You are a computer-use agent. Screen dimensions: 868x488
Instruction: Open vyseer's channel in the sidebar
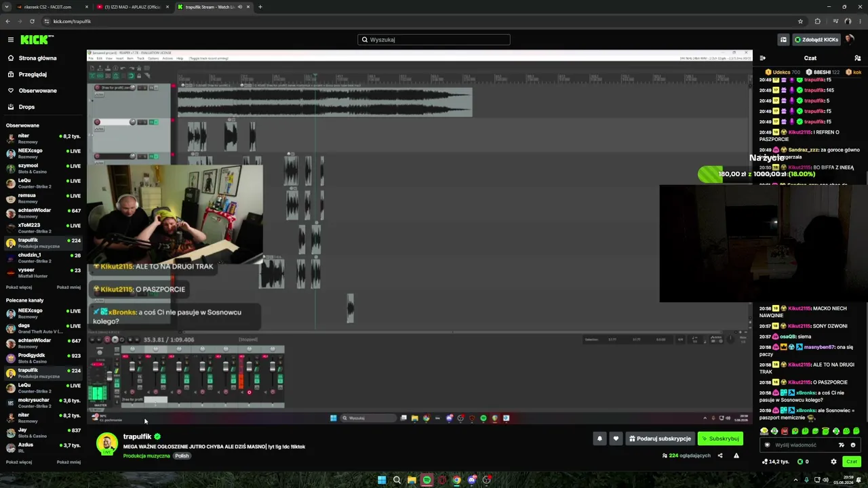[x=43, y=272]
